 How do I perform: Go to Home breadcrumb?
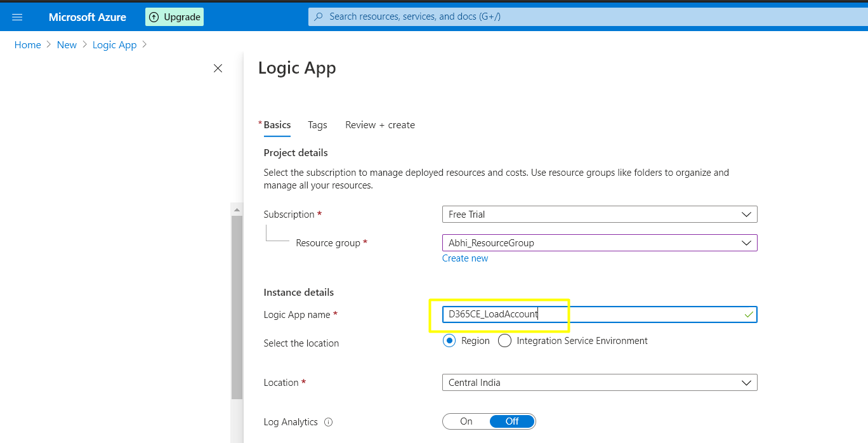coord(28,45)
